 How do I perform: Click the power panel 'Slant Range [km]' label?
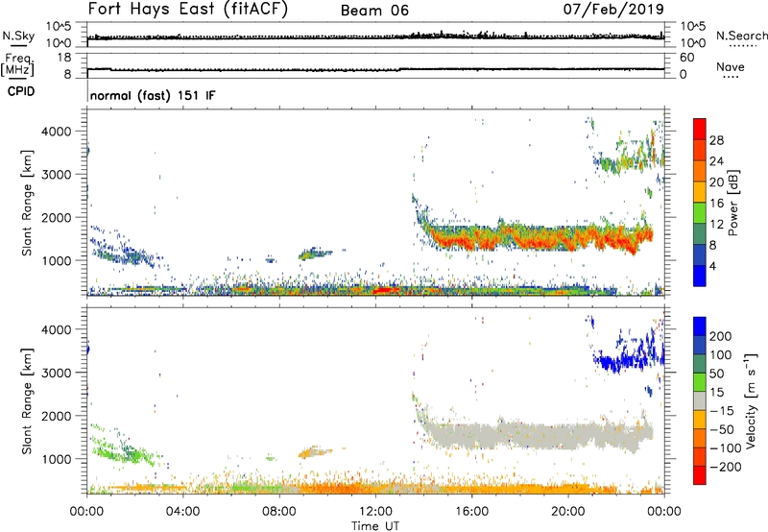pyautogui.click(x=27, y=203)
